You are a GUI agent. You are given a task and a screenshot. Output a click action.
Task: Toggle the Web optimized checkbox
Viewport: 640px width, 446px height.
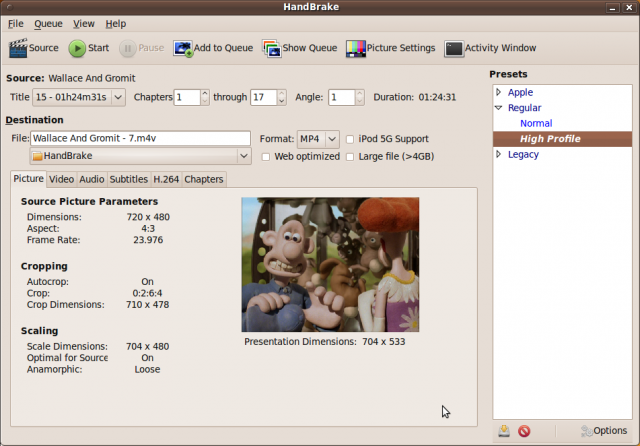pos(266,156)
